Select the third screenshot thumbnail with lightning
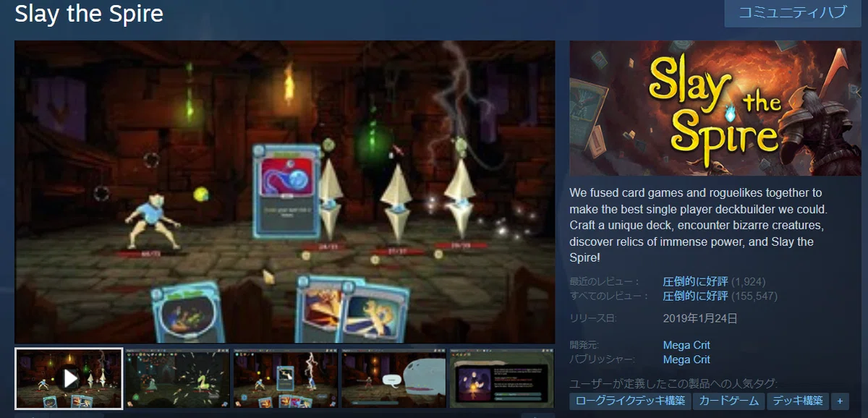 click(286, 378)
